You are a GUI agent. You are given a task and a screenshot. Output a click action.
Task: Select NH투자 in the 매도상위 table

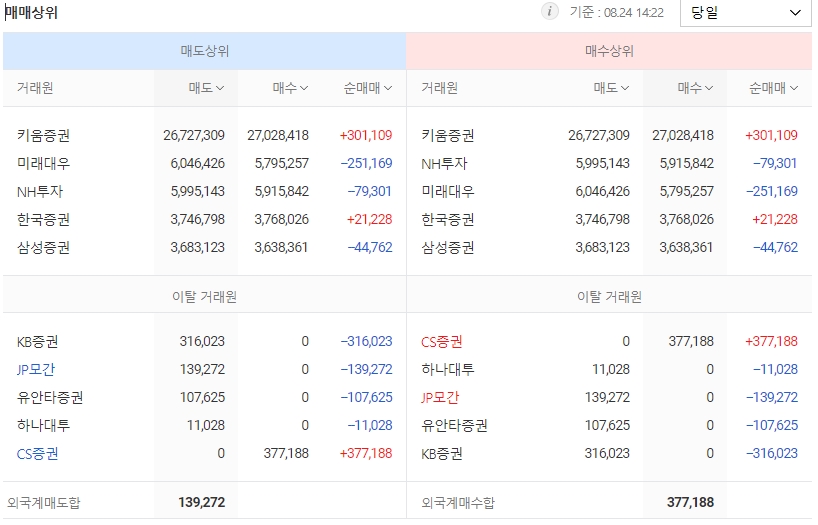(40, 192)
